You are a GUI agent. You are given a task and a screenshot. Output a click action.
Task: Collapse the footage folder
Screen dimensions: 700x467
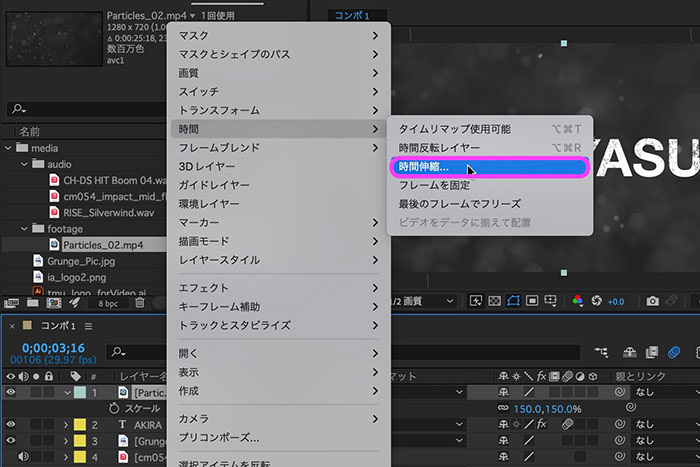coord(24,229)
